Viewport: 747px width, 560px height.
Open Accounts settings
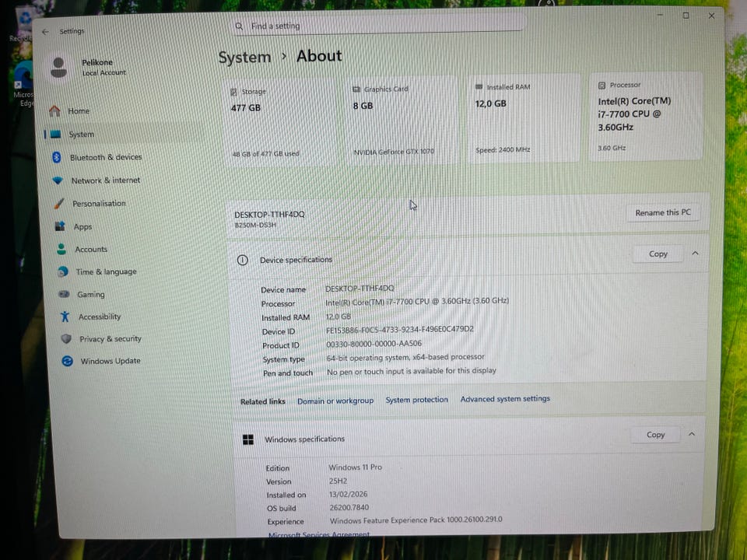pos(91,249)
